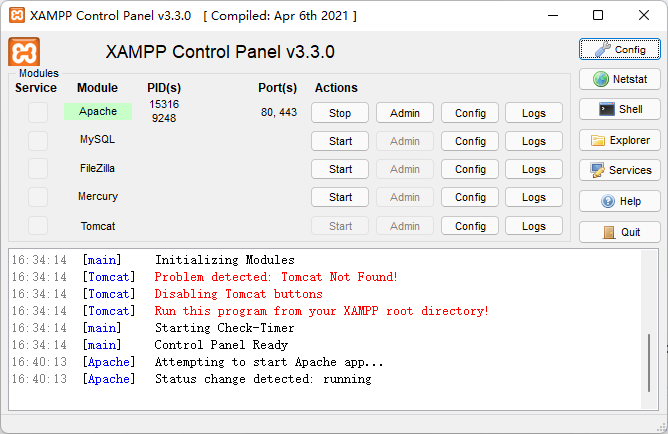Click log line 'Run this program from your XAMPP root directory!'
668x434 pixels.
pyautogui.click(x=321, y=311)
